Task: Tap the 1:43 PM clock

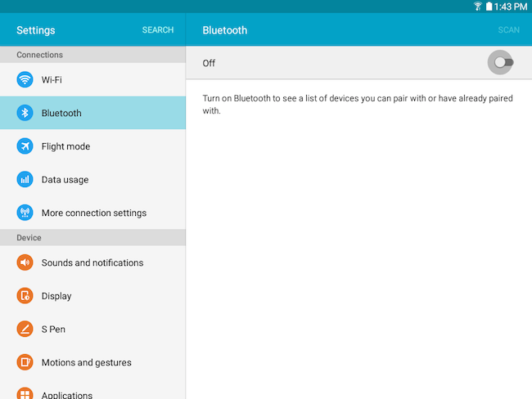Action: 511,7
